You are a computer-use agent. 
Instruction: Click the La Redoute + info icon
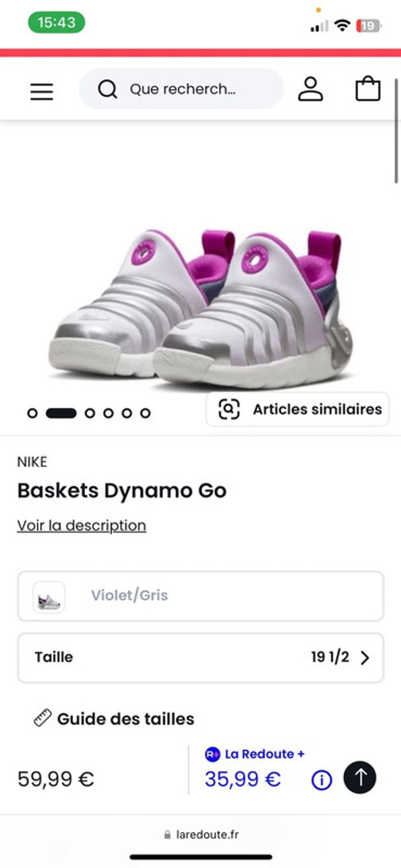pos(321,780)
